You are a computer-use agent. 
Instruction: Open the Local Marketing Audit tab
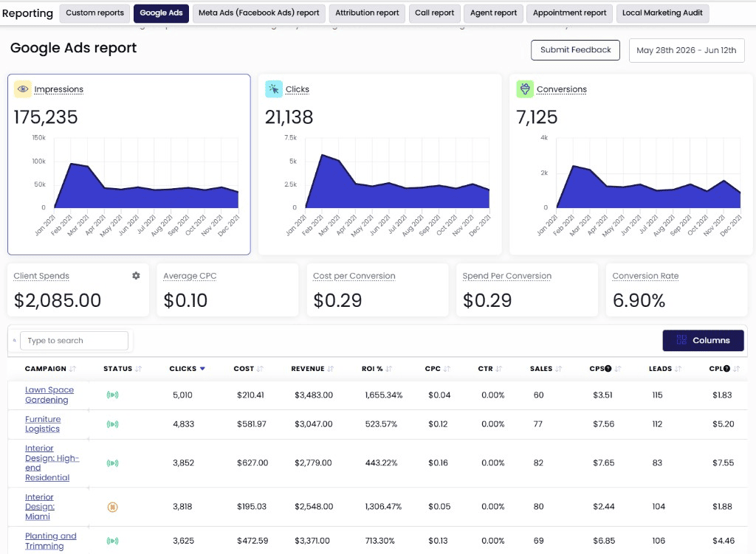click(x=662, y=13)
